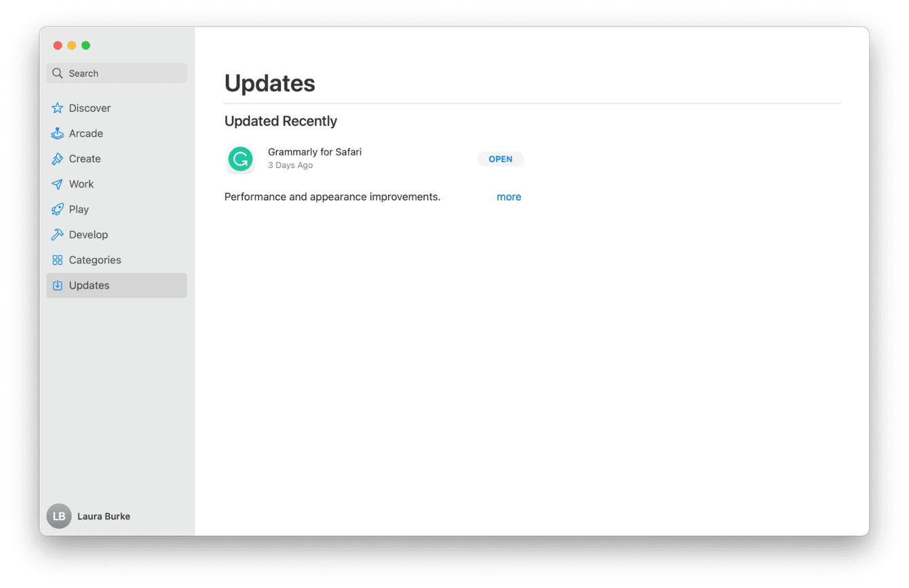This screenshot has width=909, height=588.
Task: Click the magnifying glass search icon
Action: tap(58, 73)
